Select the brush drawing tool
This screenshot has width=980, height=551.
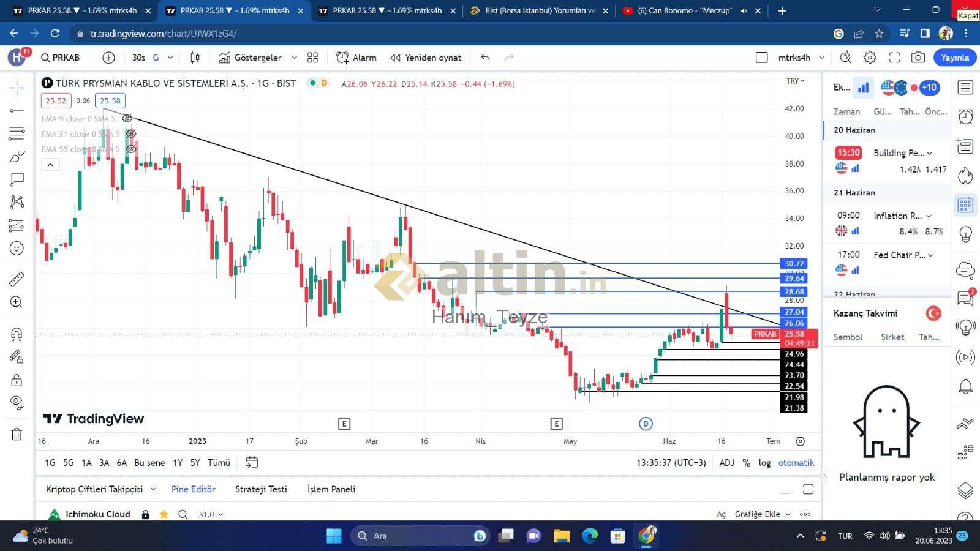[17, 157]
